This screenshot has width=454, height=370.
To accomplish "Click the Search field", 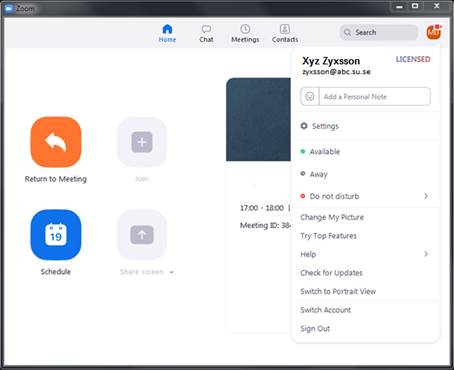I will pyautogui.click(x=379, y=32).
